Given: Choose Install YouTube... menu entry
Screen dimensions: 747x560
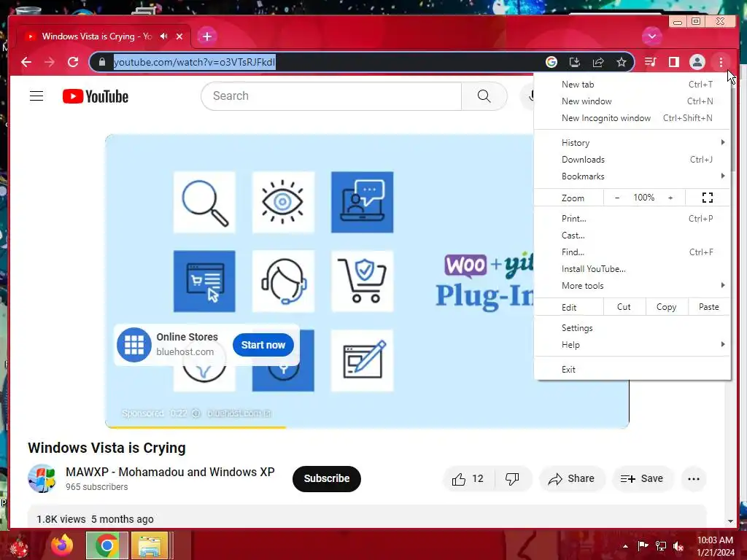Looking at the screenshot, I should pos(632,268).
